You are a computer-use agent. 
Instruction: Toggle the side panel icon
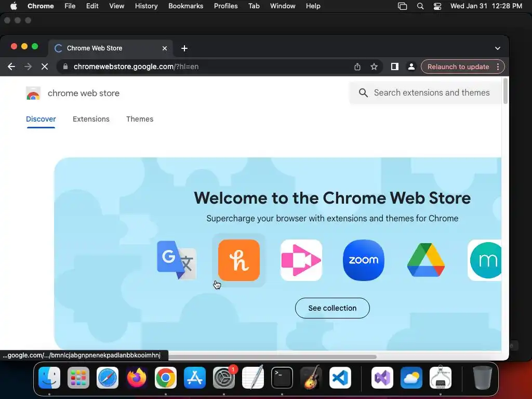tap(395, 66)
